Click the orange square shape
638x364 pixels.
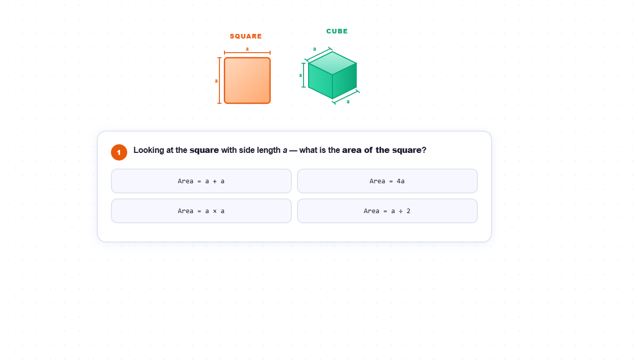point(247,80)
